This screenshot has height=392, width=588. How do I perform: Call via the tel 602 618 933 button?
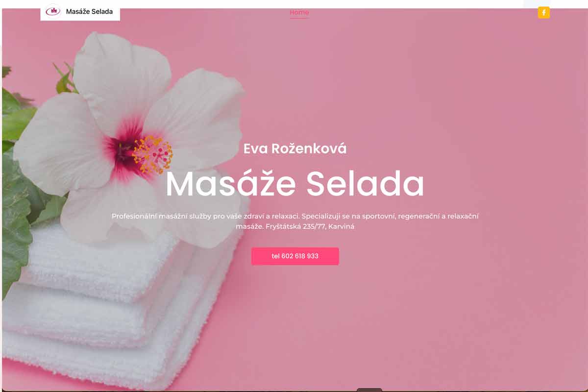(295, 256)
